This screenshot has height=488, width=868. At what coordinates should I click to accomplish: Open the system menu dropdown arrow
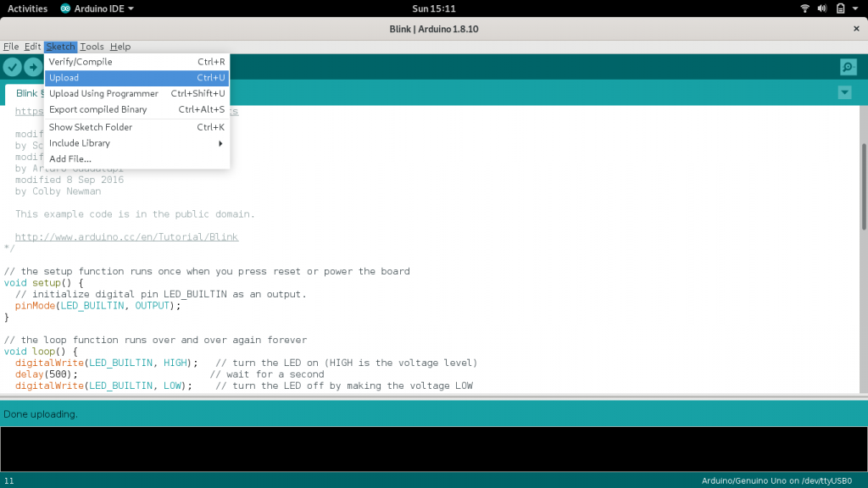[x=856, y=8]
